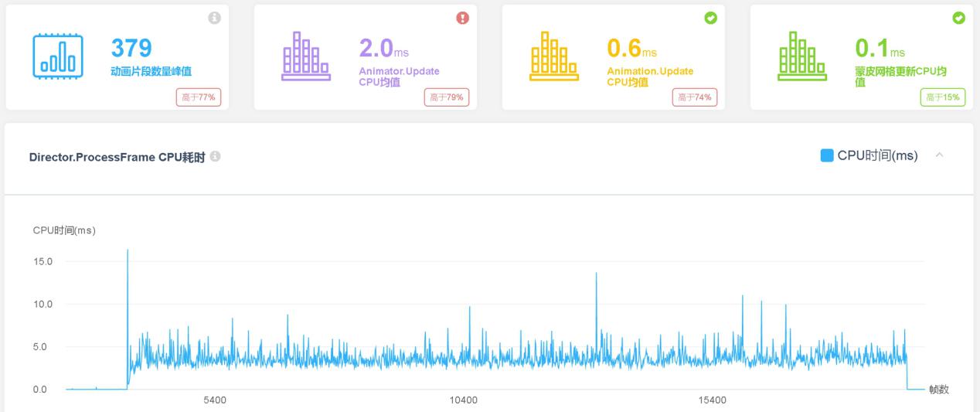Click the purple Animator.Update bar chart icon
The height and width of the screenshot is (412, 980).
[305, 56]
